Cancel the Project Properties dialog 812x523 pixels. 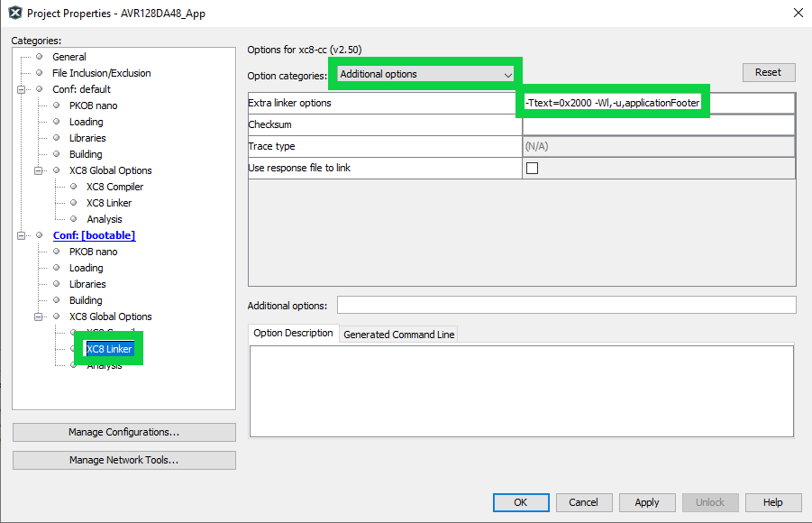pos(583,502)
